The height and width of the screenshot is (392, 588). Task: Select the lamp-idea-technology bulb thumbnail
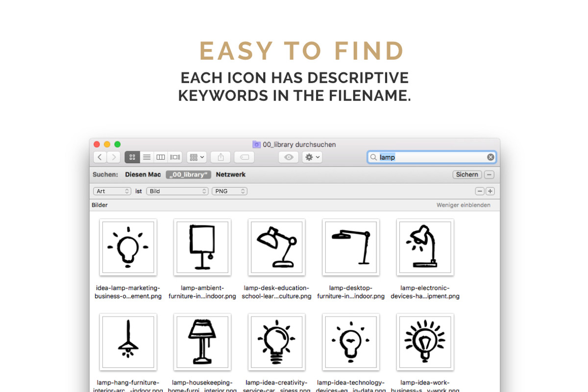pos(351,342)
